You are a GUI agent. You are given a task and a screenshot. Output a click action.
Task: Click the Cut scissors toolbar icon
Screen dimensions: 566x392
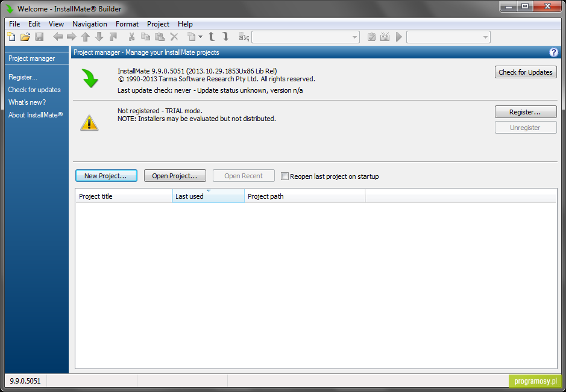click(132, 37)
